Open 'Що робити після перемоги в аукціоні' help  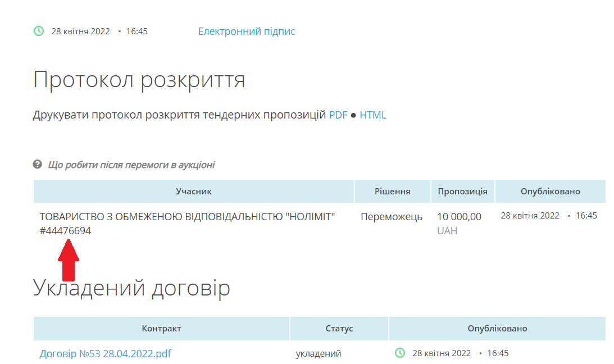pos(131,165)
